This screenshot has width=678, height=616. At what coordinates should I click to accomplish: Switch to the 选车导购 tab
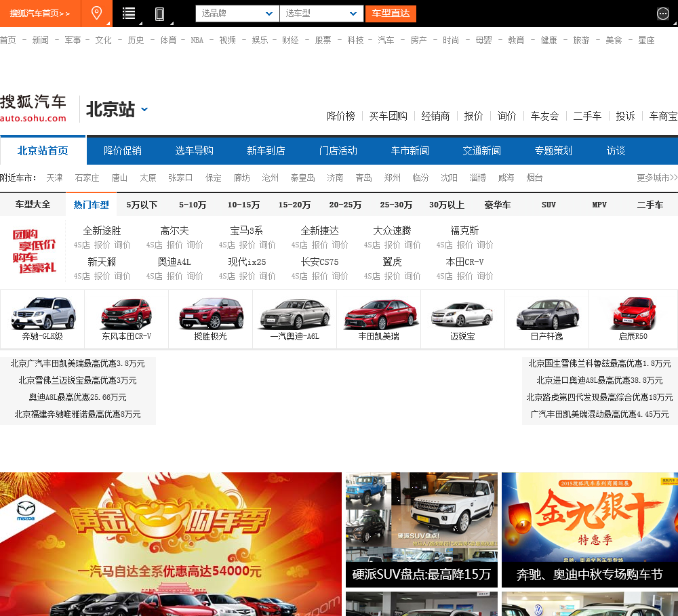(x=195, y=151)
